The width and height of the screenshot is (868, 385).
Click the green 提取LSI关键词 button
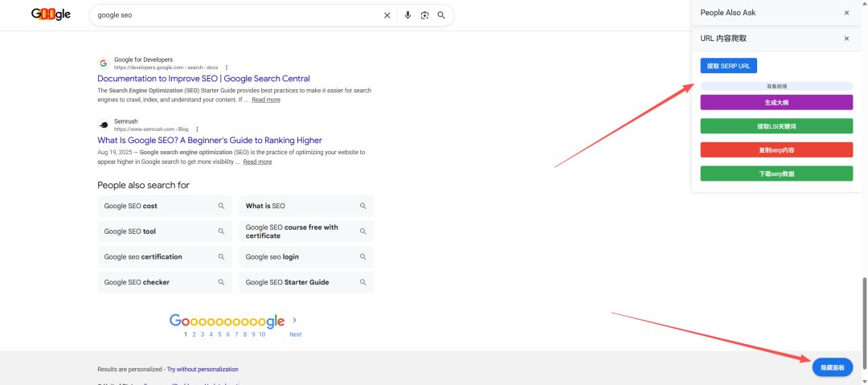point(776,126)
